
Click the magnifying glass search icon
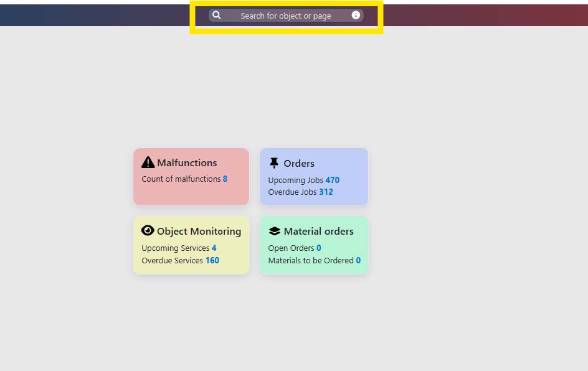click(217, 16)
